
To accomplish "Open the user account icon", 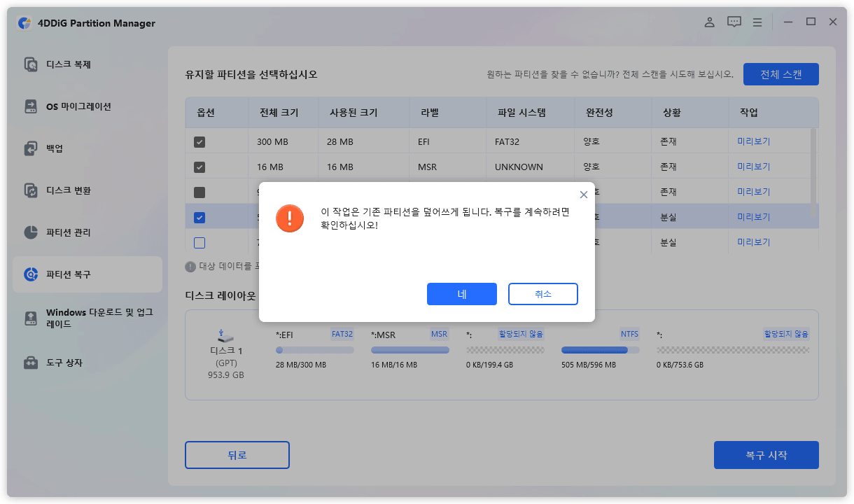I will (709, 22).
